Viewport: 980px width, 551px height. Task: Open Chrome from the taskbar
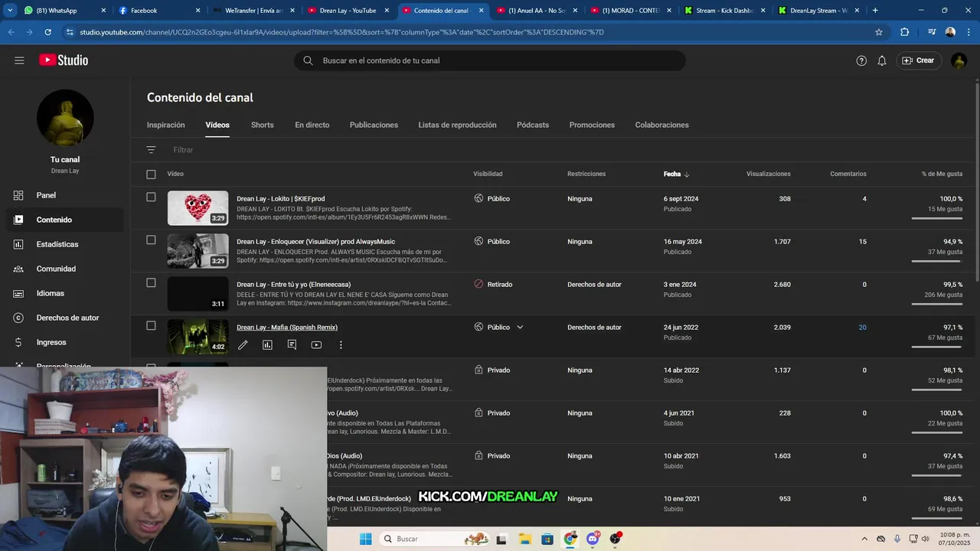[570, 539]
